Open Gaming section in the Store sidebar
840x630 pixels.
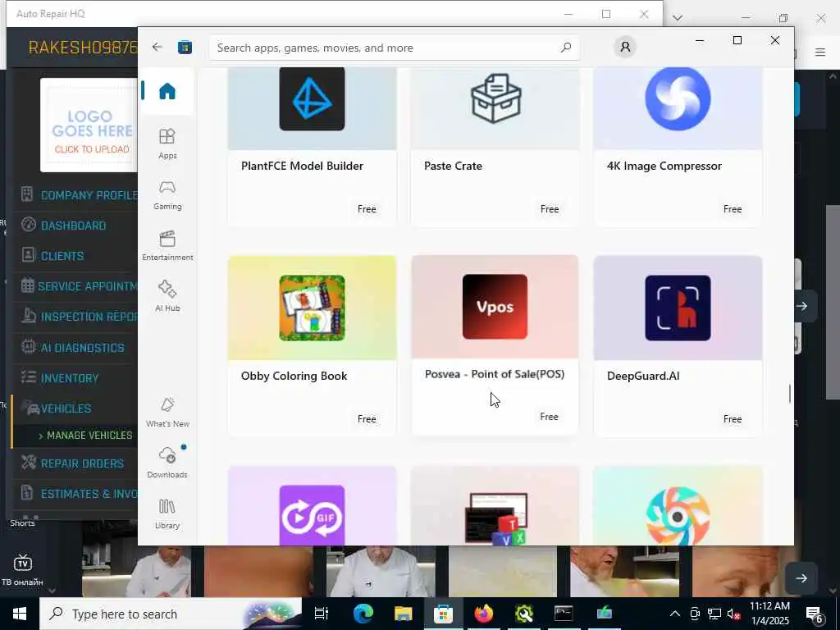(x=167, y=195)
